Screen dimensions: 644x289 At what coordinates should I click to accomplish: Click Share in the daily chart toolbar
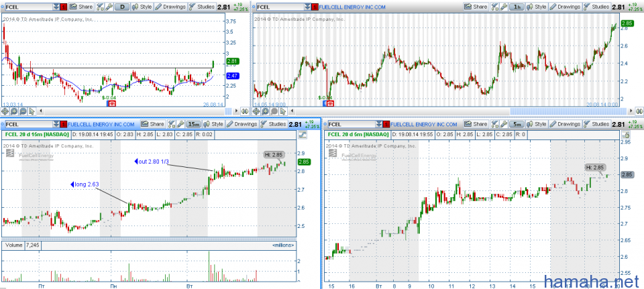[81, 7]
